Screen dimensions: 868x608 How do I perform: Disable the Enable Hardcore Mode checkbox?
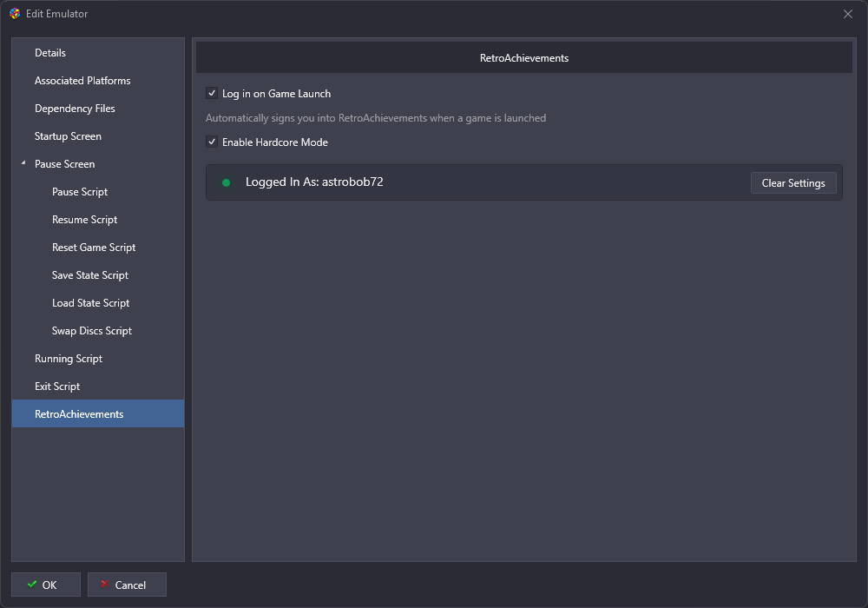click(212, 142)
